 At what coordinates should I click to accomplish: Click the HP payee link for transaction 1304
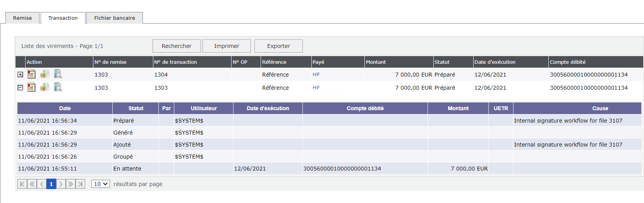[x=316, y=75]
